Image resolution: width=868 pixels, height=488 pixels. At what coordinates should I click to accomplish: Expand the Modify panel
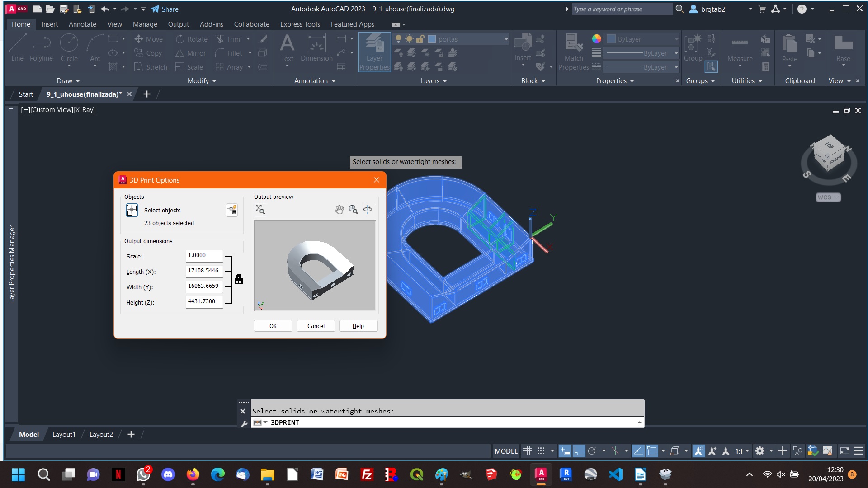pos(202,81)
